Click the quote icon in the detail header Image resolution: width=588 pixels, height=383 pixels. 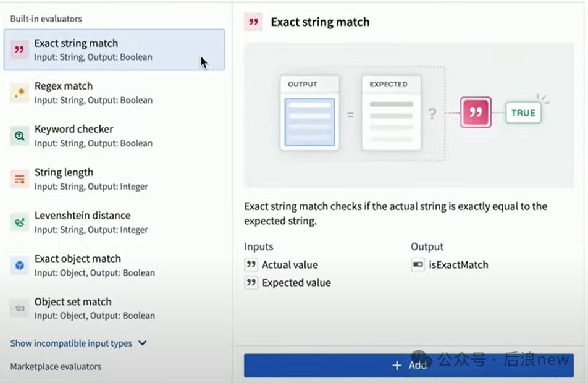(x=253, y=22)
